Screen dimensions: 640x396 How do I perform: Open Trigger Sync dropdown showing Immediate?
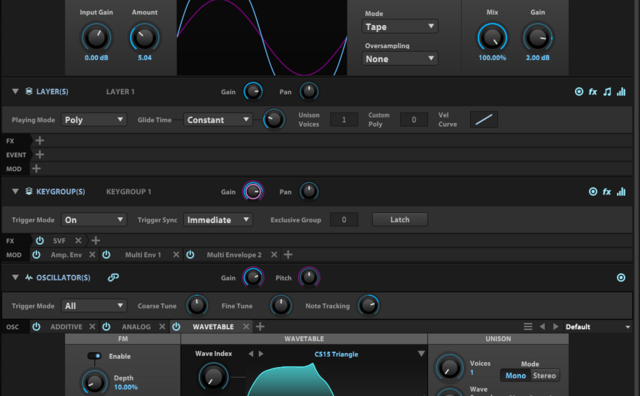coord(218,220)
